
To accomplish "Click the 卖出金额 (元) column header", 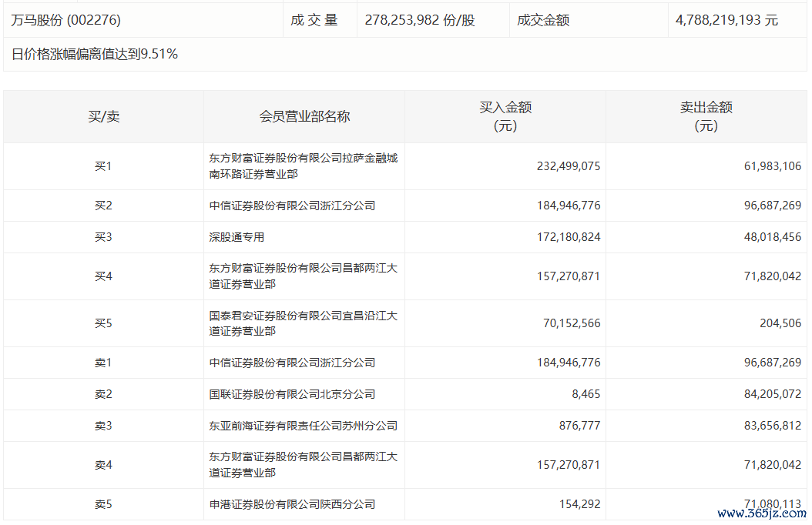I will coord(706,116).
